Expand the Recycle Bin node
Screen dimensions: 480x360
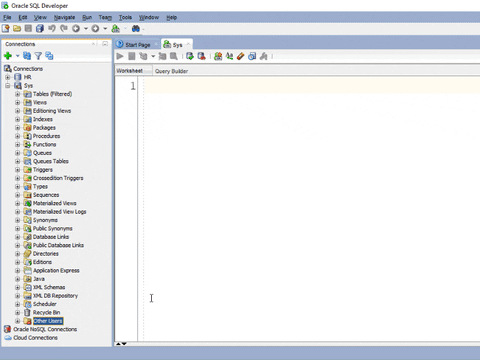(x=18, y=312)
